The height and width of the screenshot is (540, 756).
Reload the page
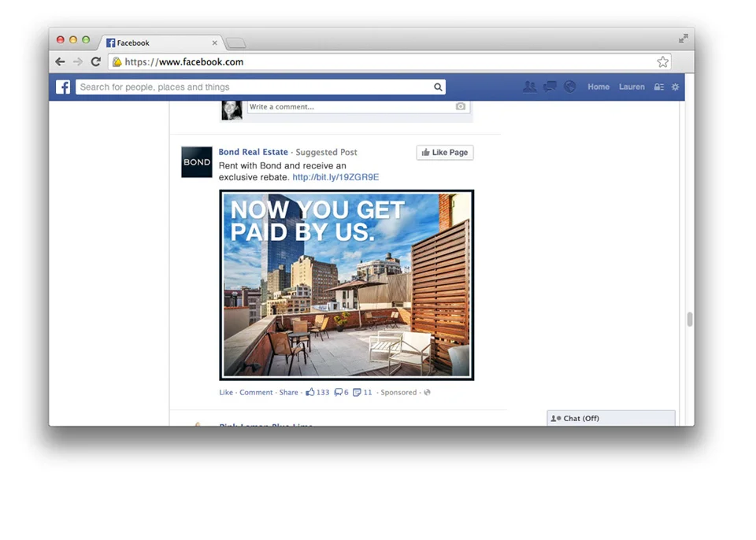(96, 61)
